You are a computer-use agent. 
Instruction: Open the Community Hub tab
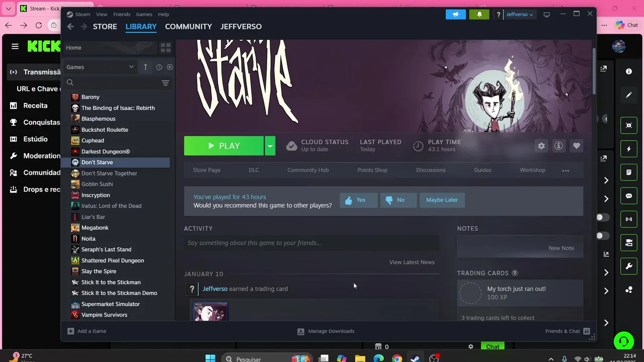point(308,170)
